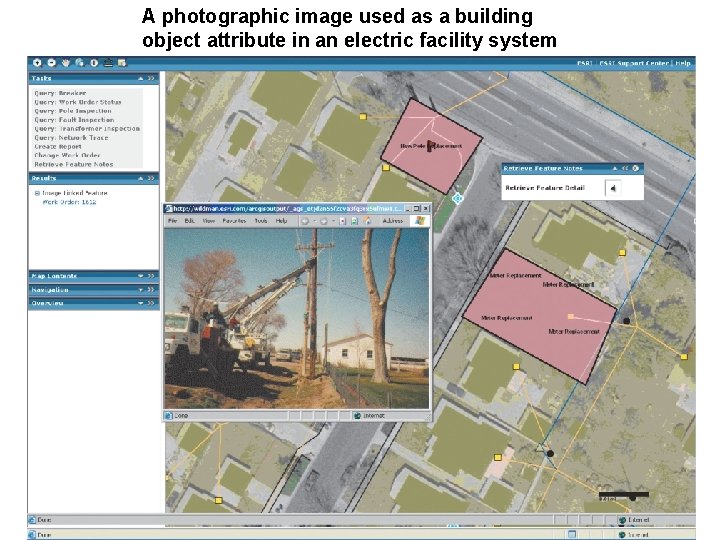Select the Zoom Out map tool

coord(51,62)
